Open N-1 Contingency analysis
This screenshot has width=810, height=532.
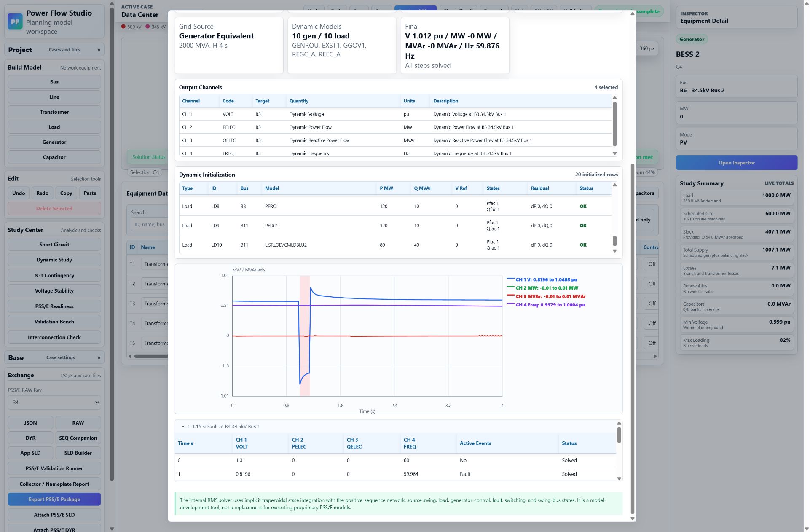(x=54, y=275)
